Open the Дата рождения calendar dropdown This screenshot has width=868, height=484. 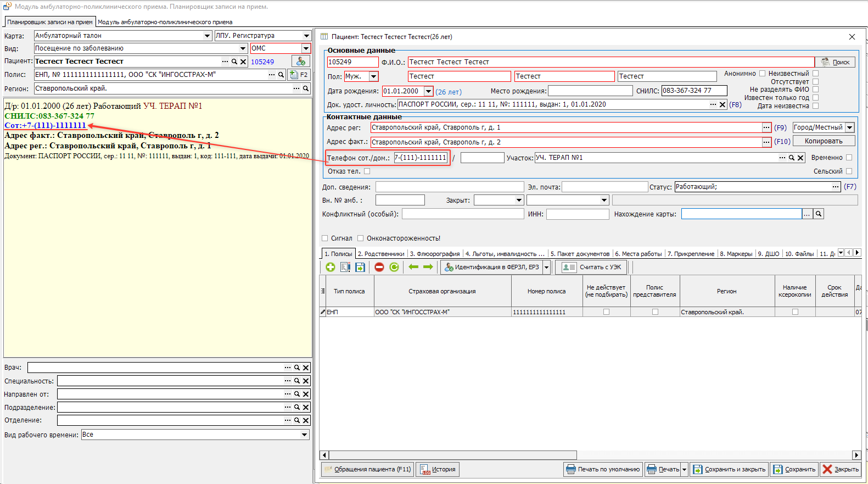pyautogui.click(x=429, y=91)
